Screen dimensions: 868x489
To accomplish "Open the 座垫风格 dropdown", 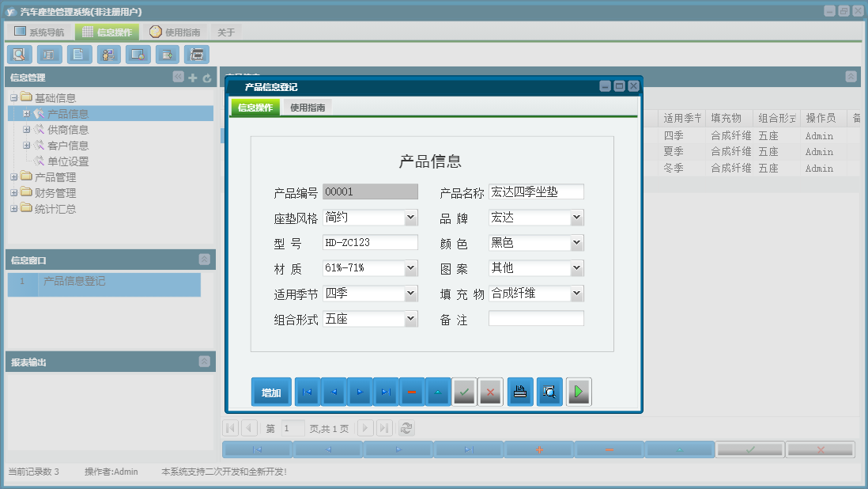I will [411, 218].
